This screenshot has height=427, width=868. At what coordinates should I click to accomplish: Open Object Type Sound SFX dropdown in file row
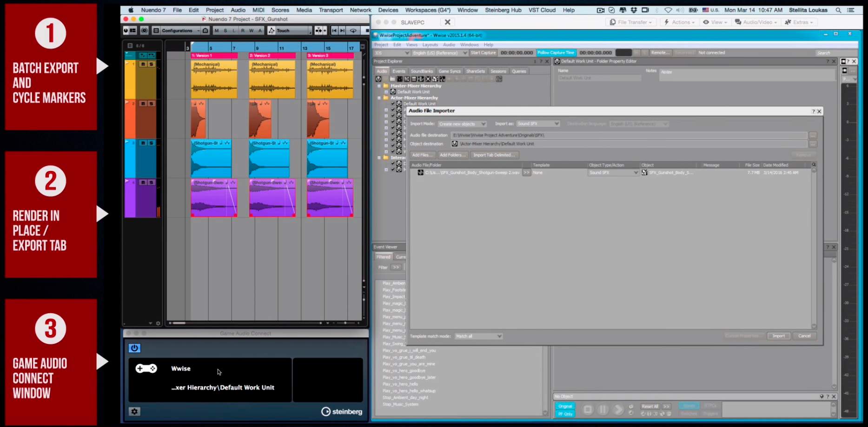tap(613, 173)
